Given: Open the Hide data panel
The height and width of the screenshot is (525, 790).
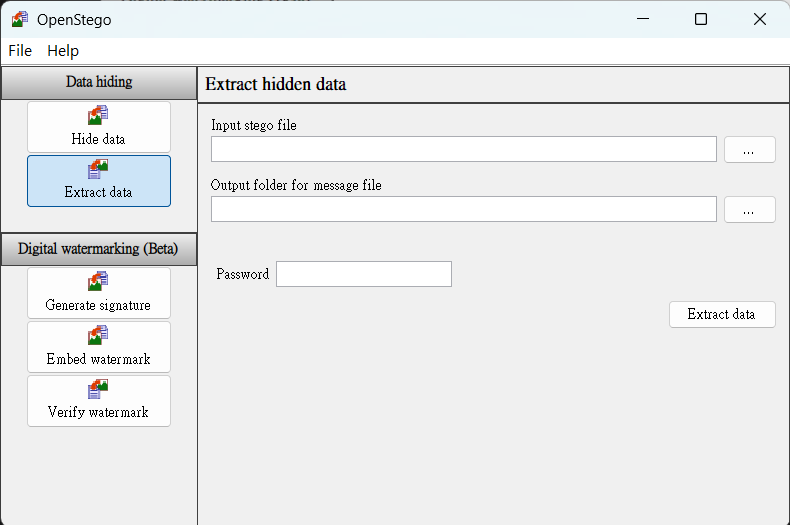Looking at the screenshot, I should click(99, 127).
